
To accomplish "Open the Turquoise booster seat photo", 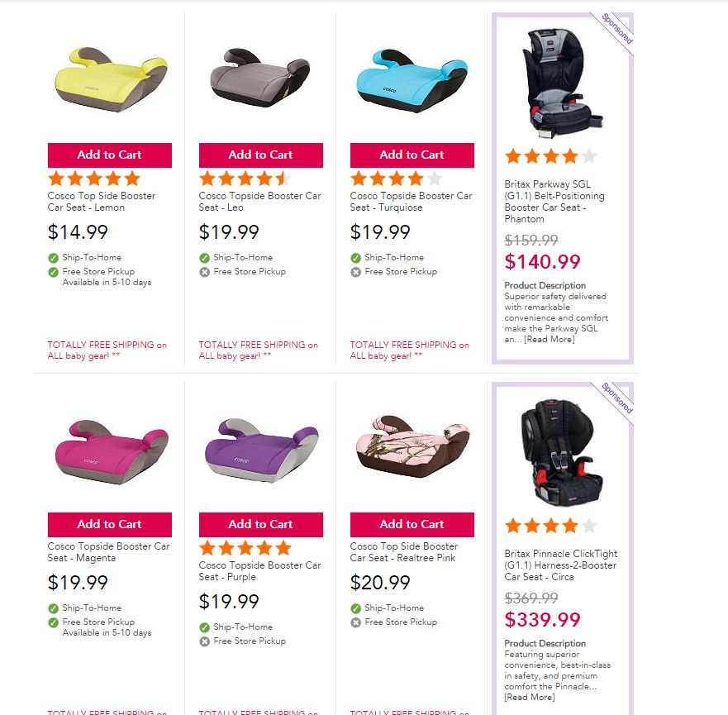I will [x=412, y=80].
